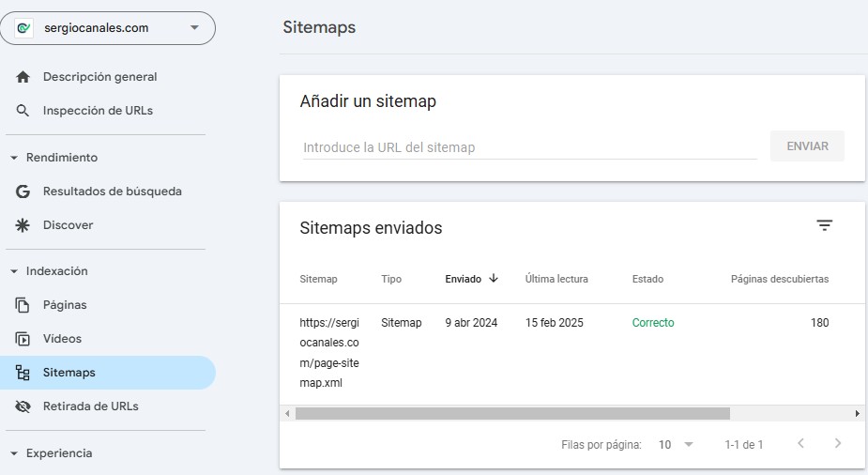Click the Sitemaps tree icon in sidebar

pyautogui.click(x=23, y=373)
